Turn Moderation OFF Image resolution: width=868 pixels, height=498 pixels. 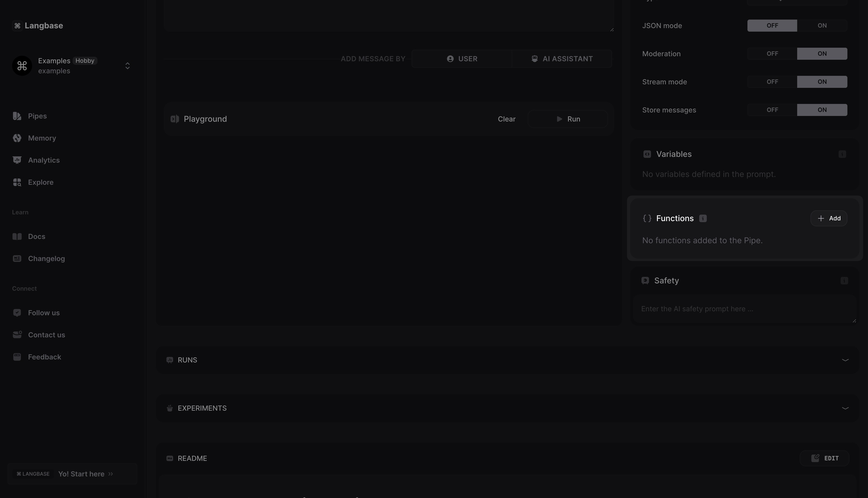click(772, 54)
